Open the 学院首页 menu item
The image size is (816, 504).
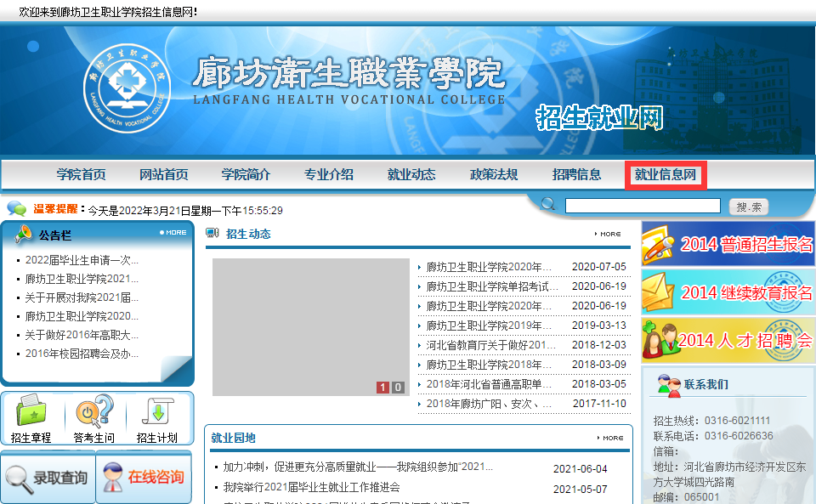pyautogui.click(x=81, y=174)
